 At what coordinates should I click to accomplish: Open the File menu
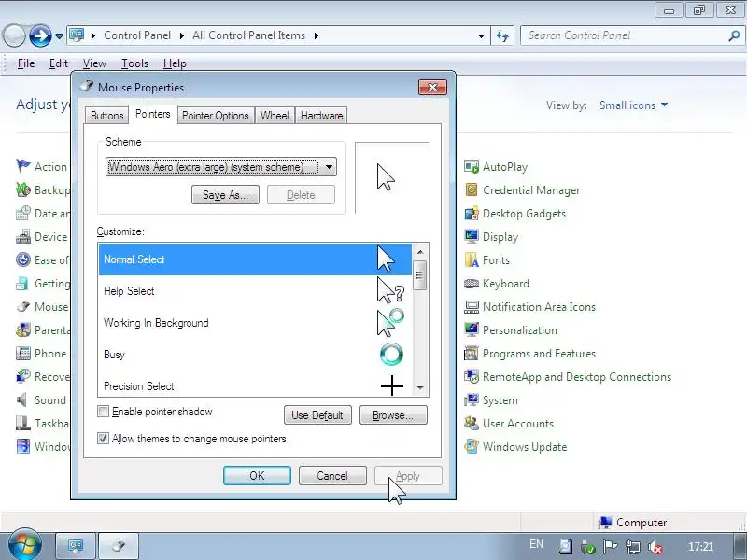click(26, 63)
